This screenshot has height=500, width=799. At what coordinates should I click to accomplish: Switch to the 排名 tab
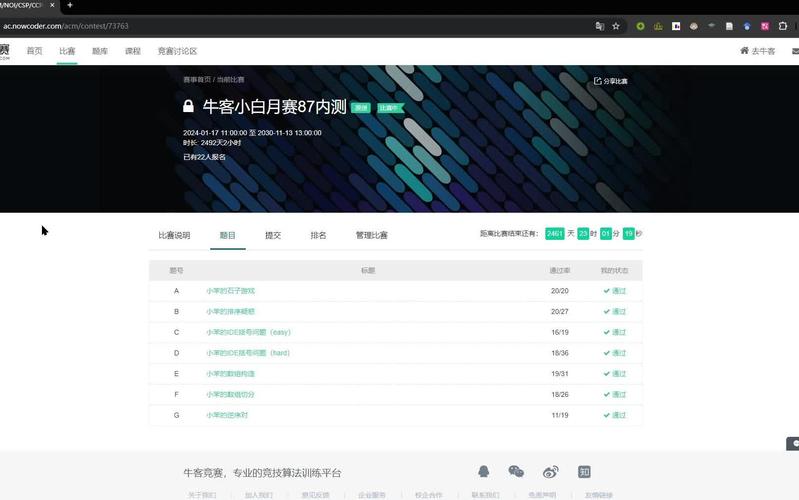(318, 235)
